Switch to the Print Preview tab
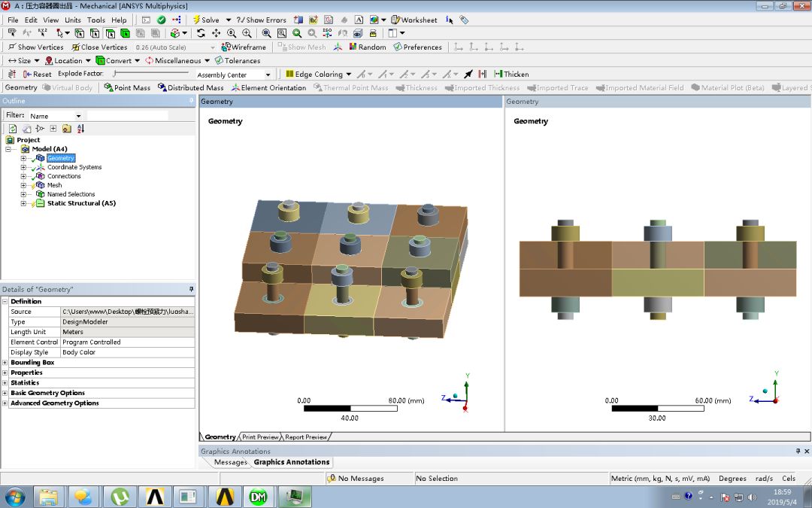812x508 pixels. [262, 437]
